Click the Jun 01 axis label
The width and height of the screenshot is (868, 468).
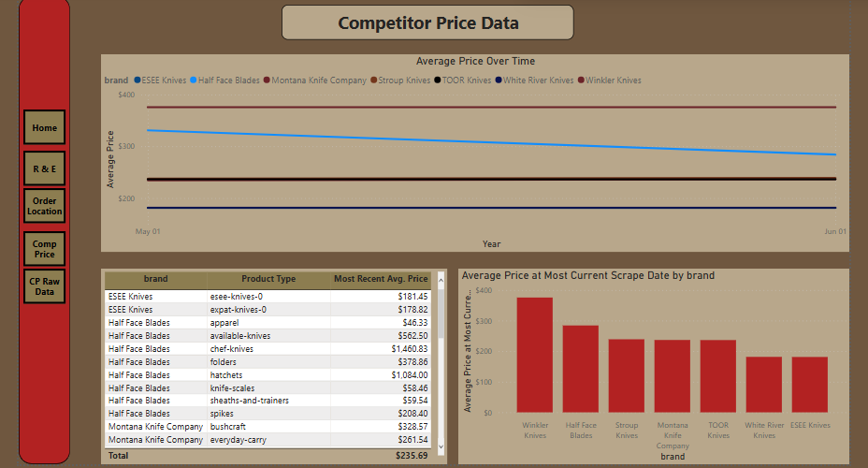click(x=834, y=231)
